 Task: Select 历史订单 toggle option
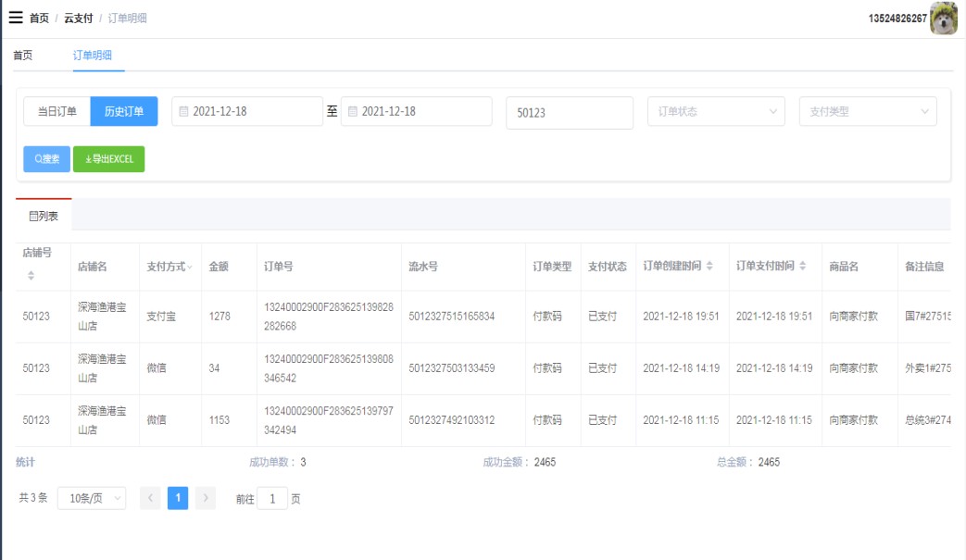pyautogui.click(x=124, y=111)
